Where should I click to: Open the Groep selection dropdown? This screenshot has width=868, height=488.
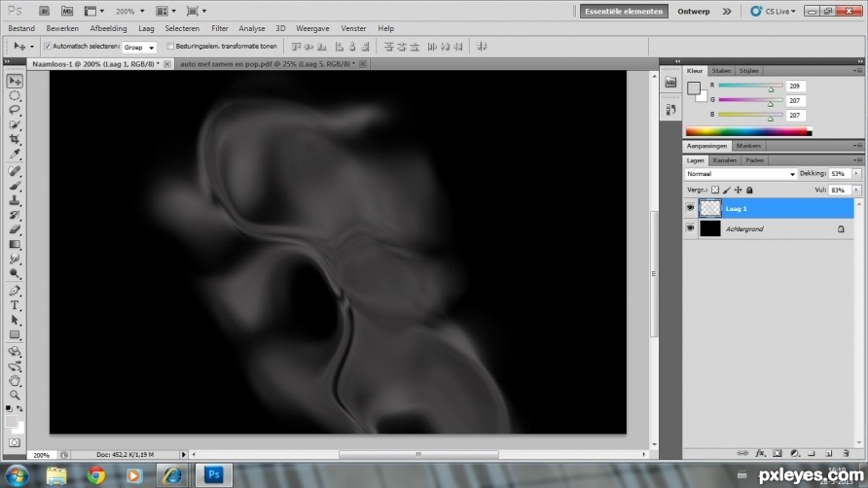coord(139,47)
